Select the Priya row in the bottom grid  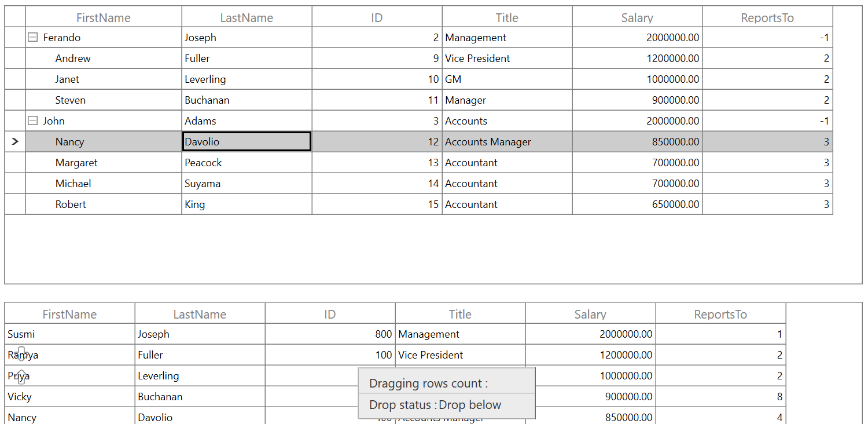(x=395, y=376)
